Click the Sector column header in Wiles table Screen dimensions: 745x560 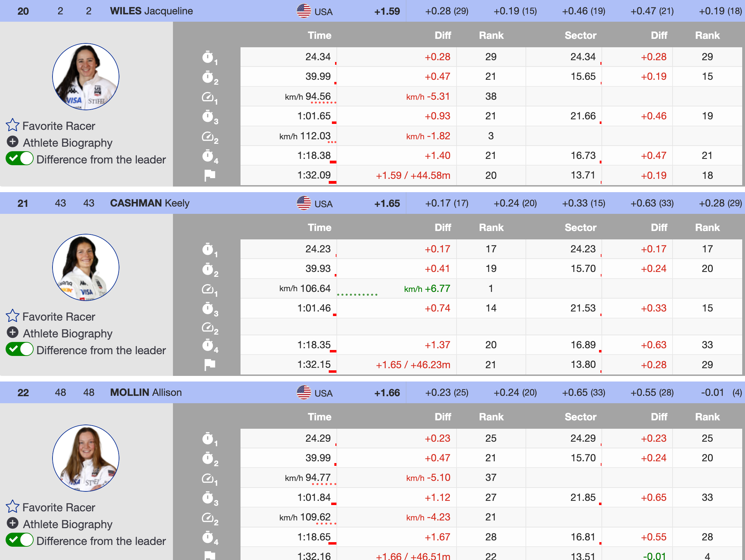580,35
